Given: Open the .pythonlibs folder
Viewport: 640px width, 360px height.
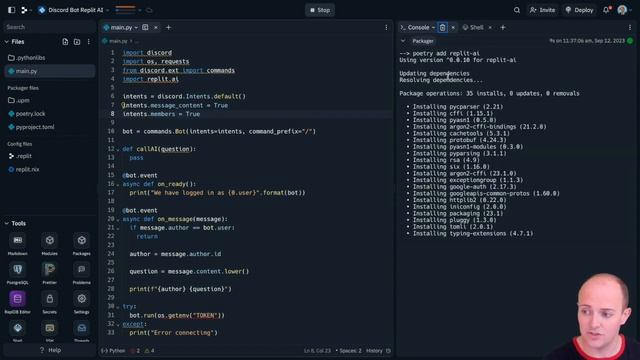Looking at the screenshot, I should click(x=49, y=58).
